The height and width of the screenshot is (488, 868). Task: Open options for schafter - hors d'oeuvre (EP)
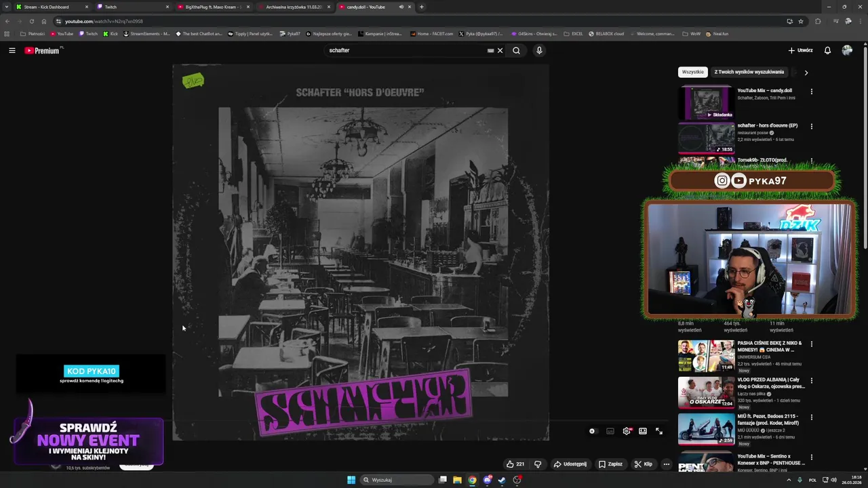[811, 126]
